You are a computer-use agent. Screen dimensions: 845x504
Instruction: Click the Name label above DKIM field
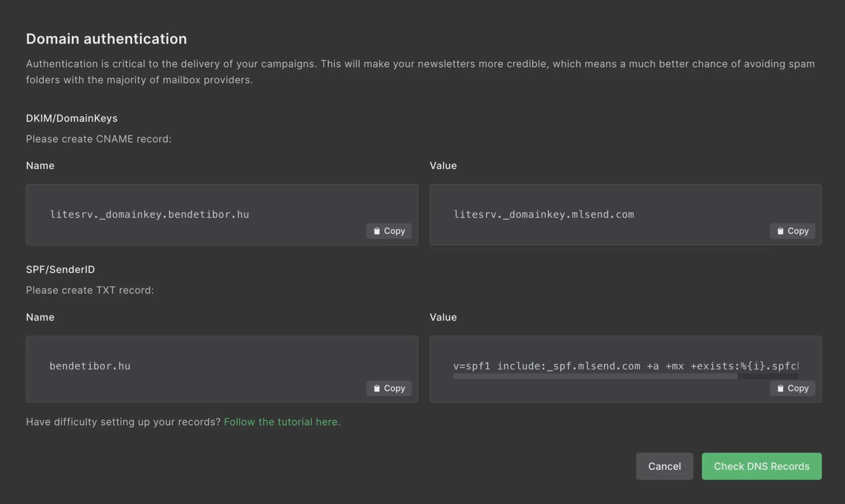40,166
